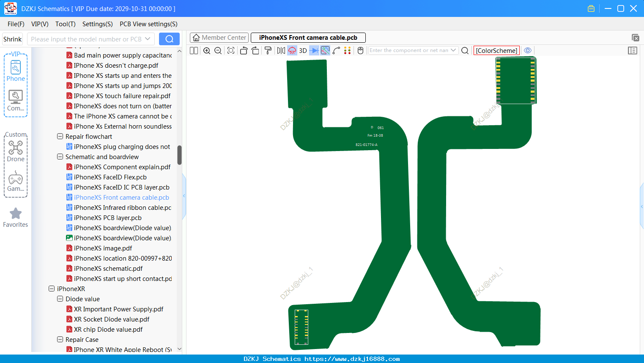644x363 pixels.
Task: Open the Drone category
Action: tap(16, 151)
